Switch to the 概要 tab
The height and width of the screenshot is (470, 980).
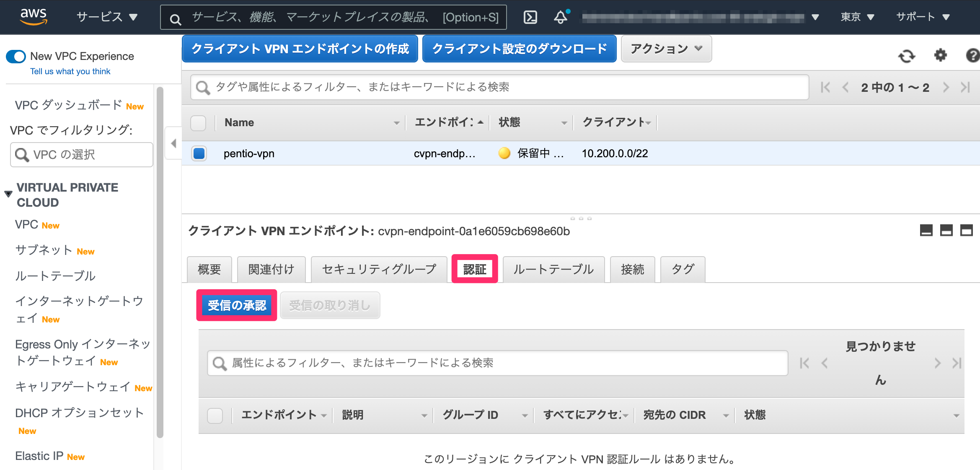coord(209,269)
